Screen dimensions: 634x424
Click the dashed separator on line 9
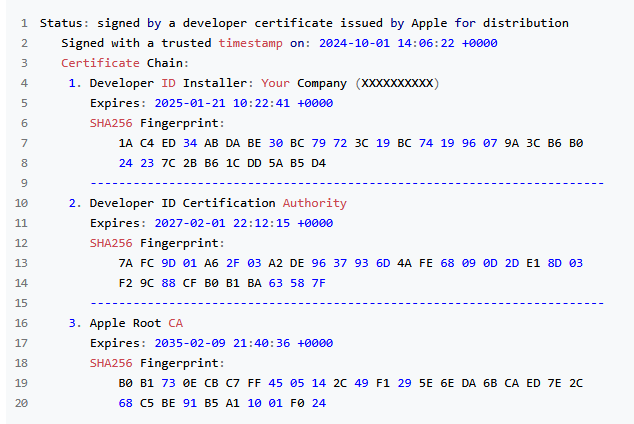click(347, 183)
